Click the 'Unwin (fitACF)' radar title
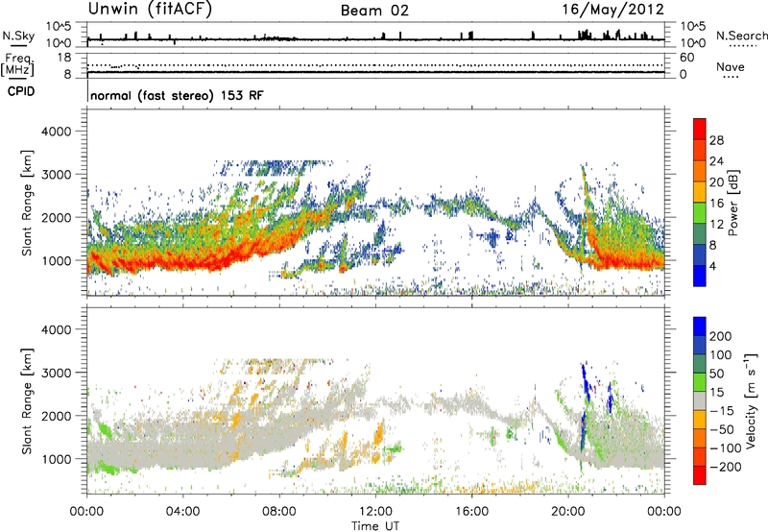The width and height of the screenshot is (768, 532). [x=150, y=10]
